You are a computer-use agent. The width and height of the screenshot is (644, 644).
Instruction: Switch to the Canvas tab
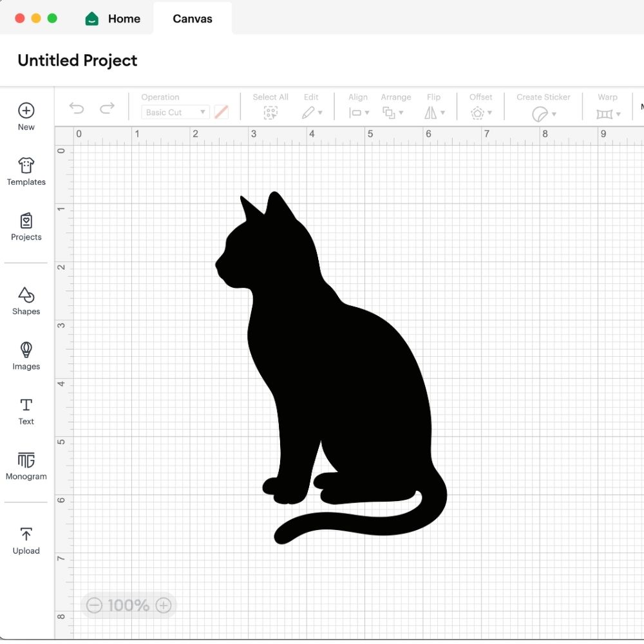coord(192,19)
